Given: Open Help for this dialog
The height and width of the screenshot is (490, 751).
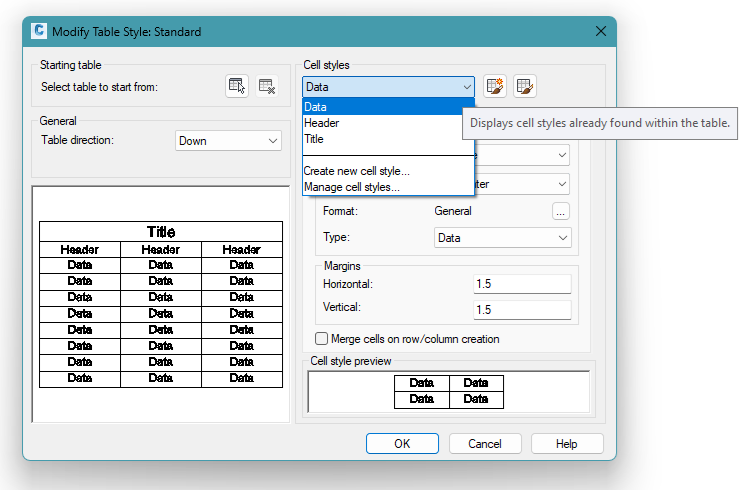Looking at the screenshot, I should (x=567, y=443).
